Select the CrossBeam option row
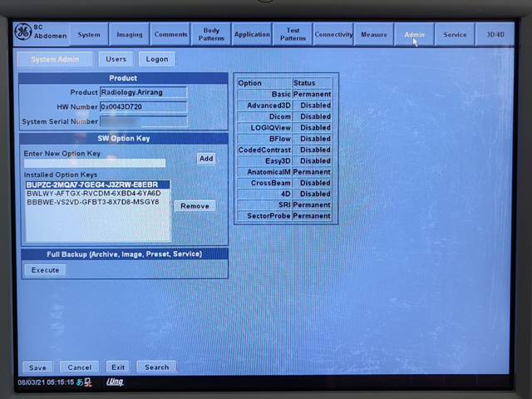Viewport: 532px width, 399px height. pos(284,183)
